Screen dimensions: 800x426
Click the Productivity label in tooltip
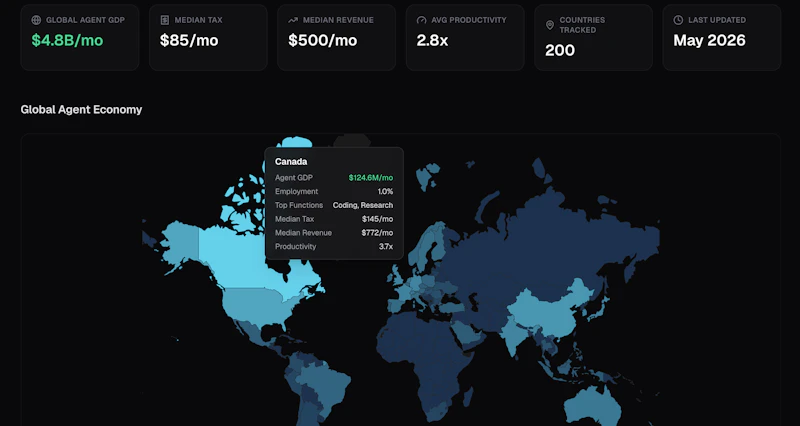click(295, 246)
